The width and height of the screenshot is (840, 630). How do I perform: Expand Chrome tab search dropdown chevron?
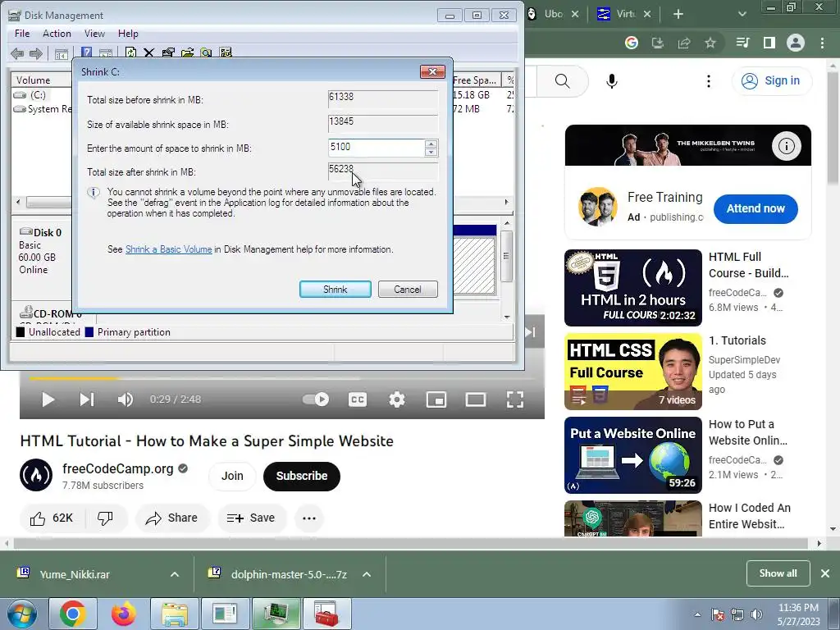point(742,14)
